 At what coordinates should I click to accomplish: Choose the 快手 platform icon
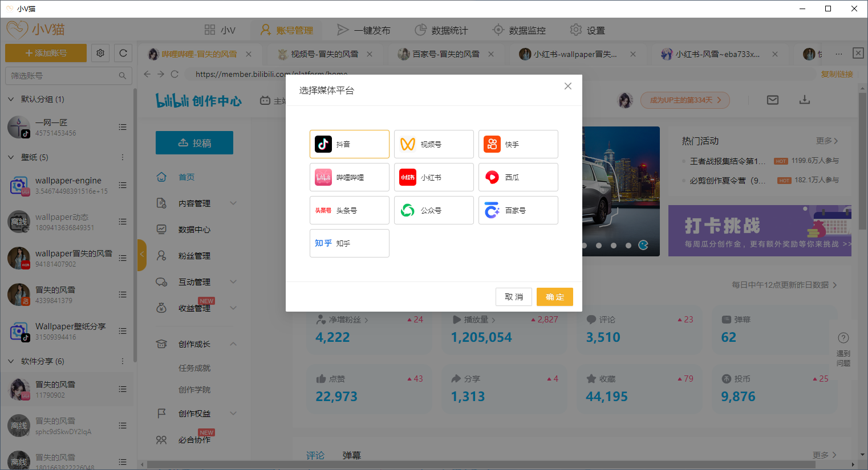[518, 144]
